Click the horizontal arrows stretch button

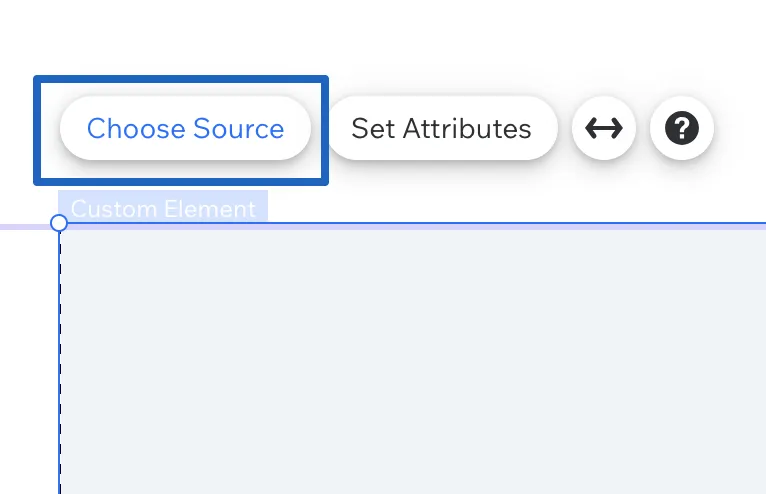pos(604,129)
